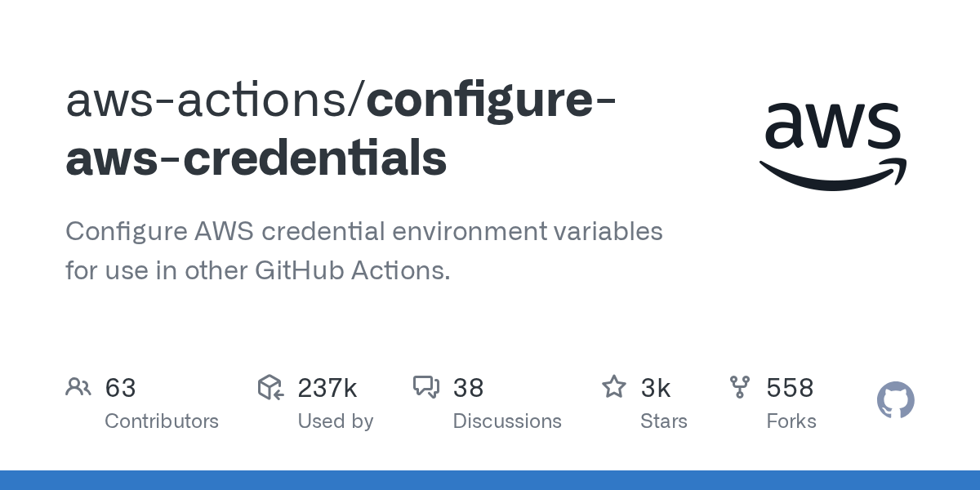
Task: Click the Used by package icon
Action: pos(270,387)
